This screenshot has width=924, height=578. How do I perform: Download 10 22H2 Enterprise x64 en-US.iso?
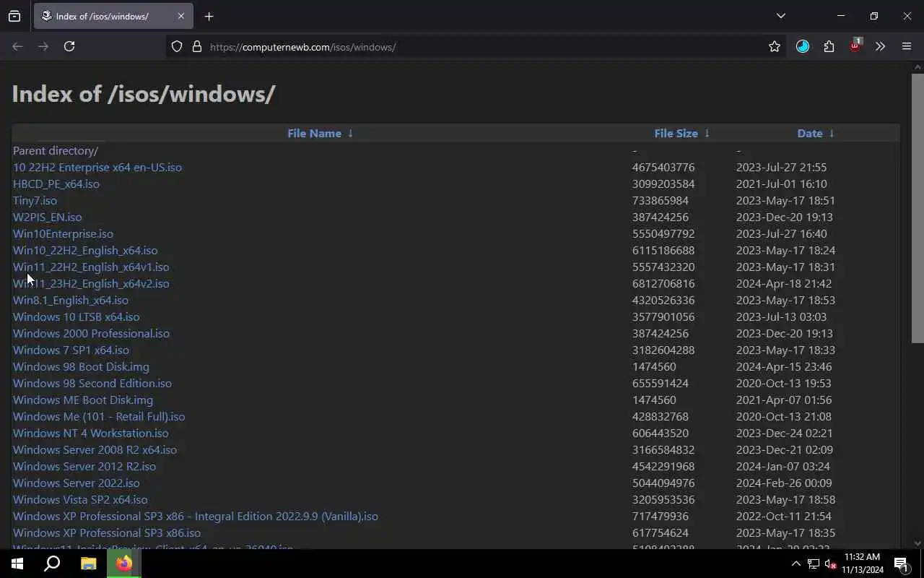click(x=97, y=167)
